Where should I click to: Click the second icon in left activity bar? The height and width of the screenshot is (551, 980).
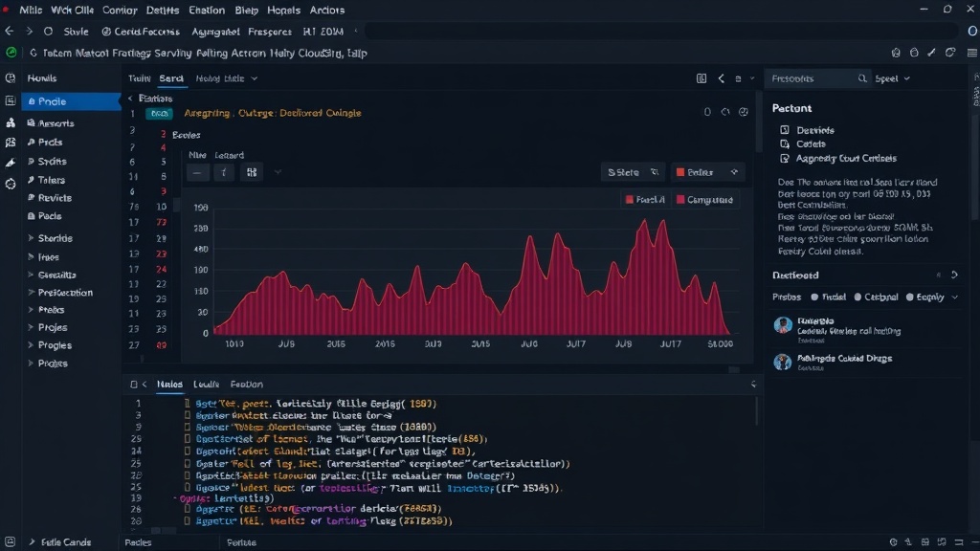coord(11,100)
